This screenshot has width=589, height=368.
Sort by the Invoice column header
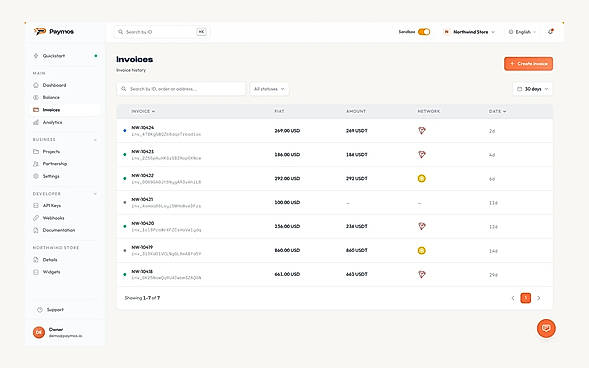coord(143,111)
